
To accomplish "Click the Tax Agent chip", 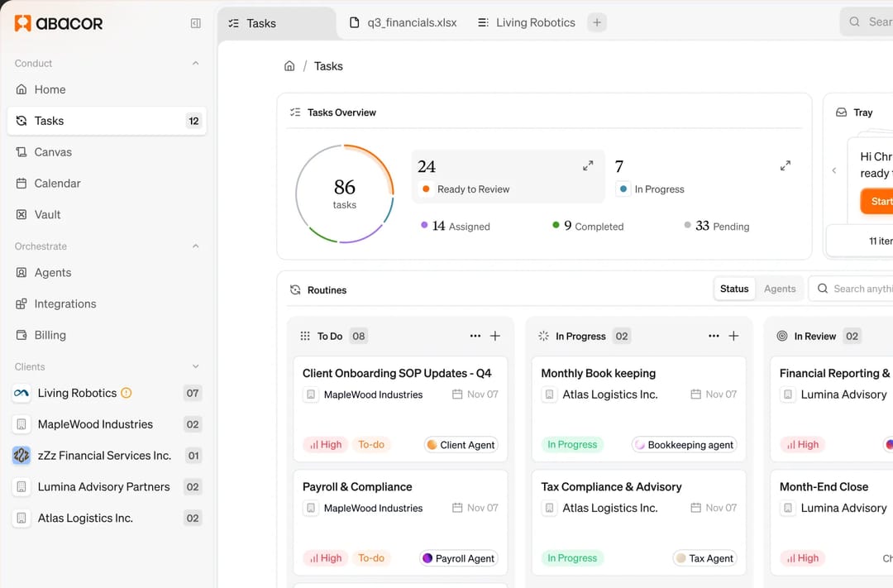I will [x=704, y=558].
